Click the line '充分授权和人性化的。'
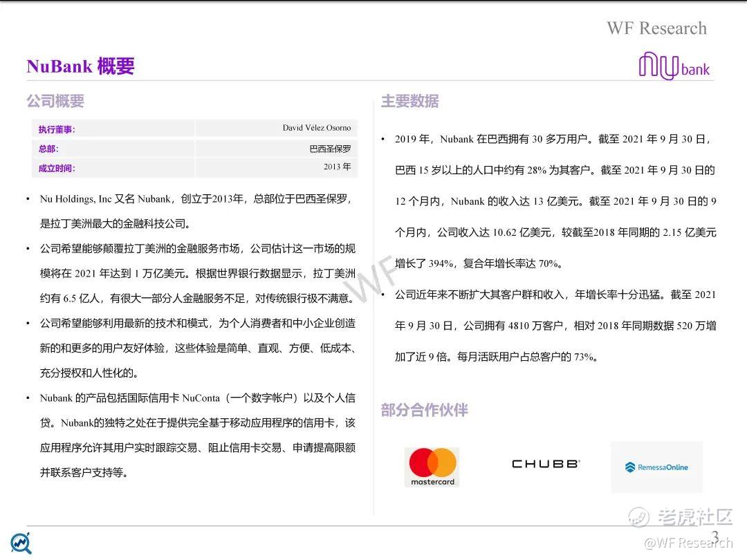The height and width of the screenshot is (560, 747). pyautogui.click(x=89, y=373)
